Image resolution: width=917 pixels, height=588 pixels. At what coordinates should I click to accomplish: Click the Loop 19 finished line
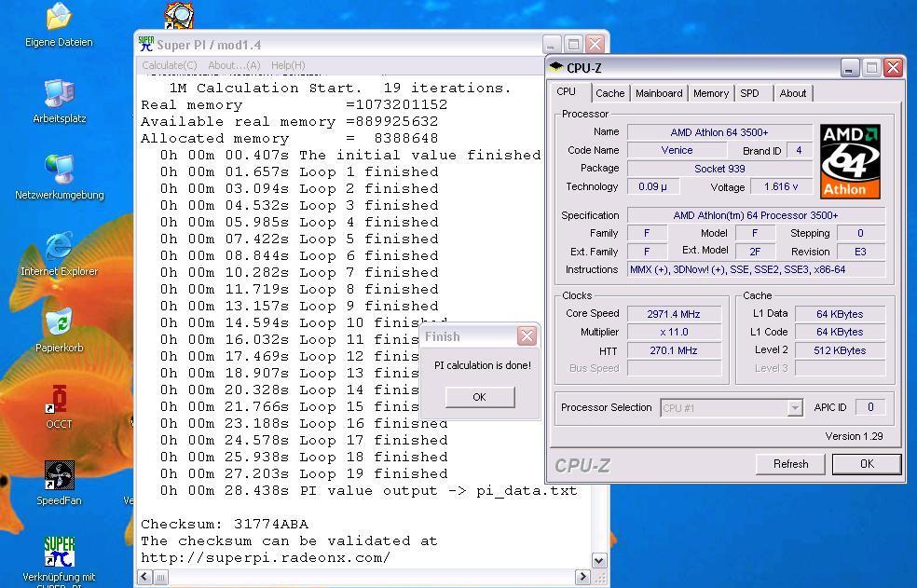[x=304, y=474]
